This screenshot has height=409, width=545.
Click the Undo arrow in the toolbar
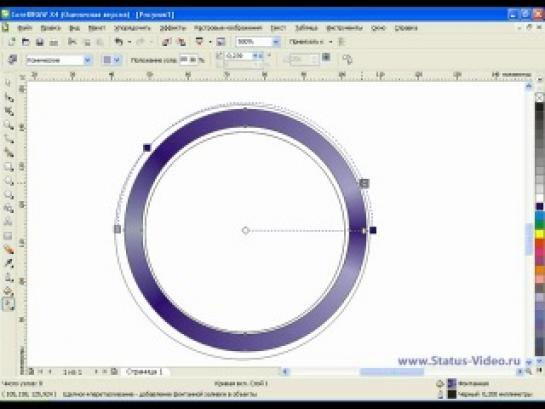[x=119, y=42]
